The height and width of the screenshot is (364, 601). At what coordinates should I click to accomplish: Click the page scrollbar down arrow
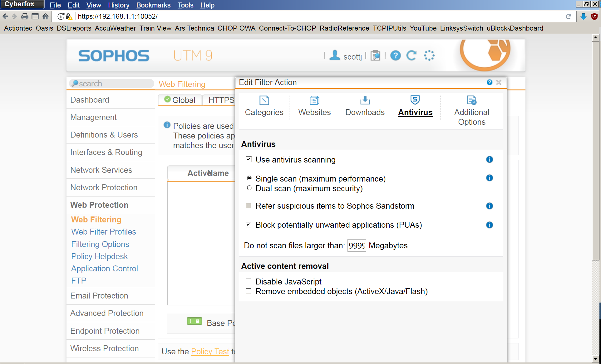595,359
